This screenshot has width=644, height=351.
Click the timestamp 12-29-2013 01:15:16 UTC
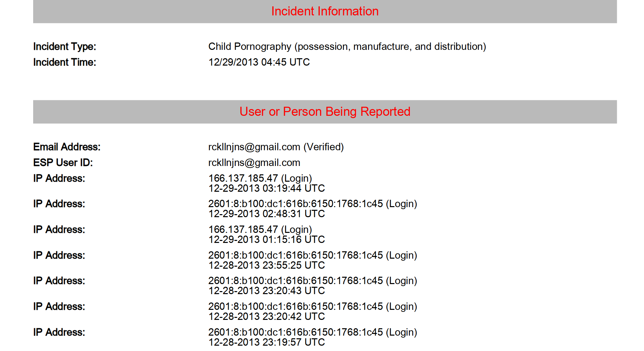pos(267,240)
